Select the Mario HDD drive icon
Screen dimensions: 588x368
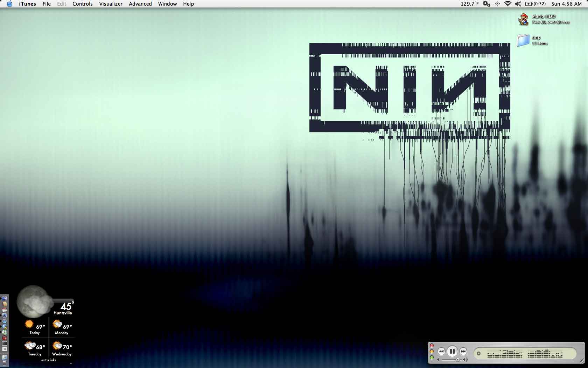523,19
